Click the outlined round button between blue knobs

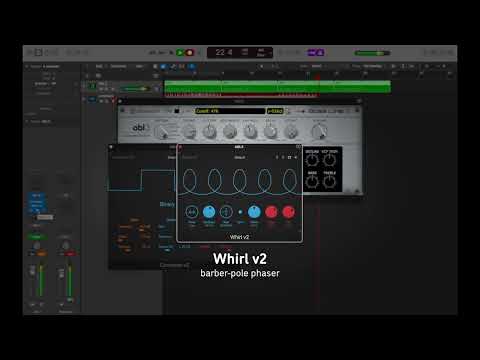point(226,212)
